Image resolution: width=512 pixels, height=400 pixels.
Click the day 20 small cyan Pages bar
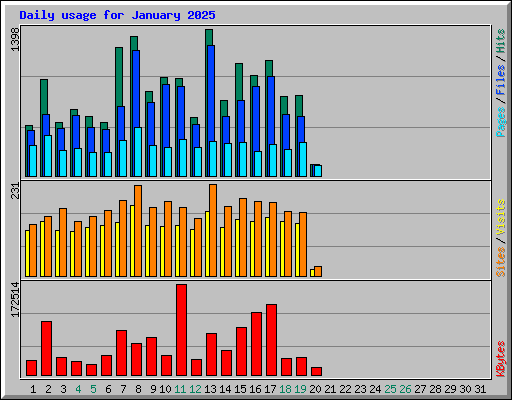point(318,171)
